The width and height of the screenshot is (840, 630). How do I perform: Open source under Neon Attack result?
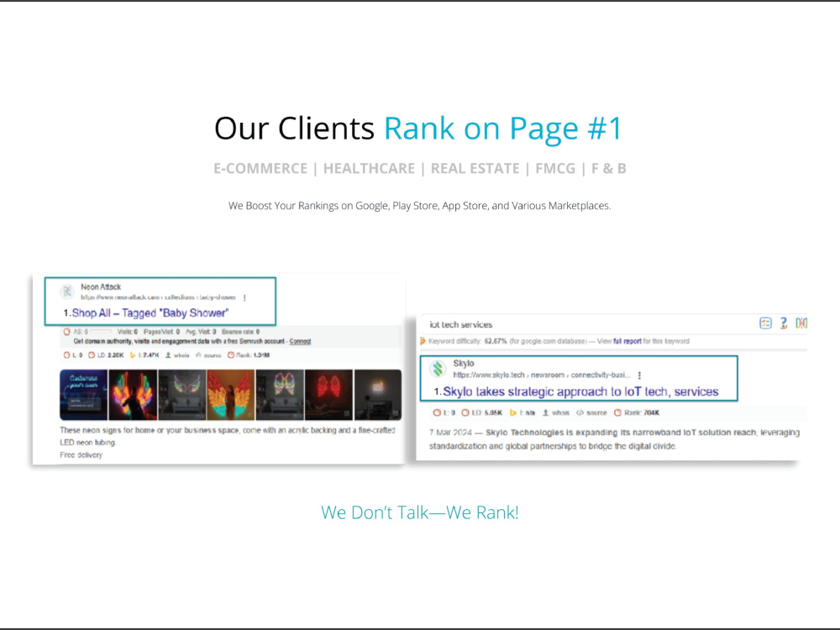pos(208,355)
